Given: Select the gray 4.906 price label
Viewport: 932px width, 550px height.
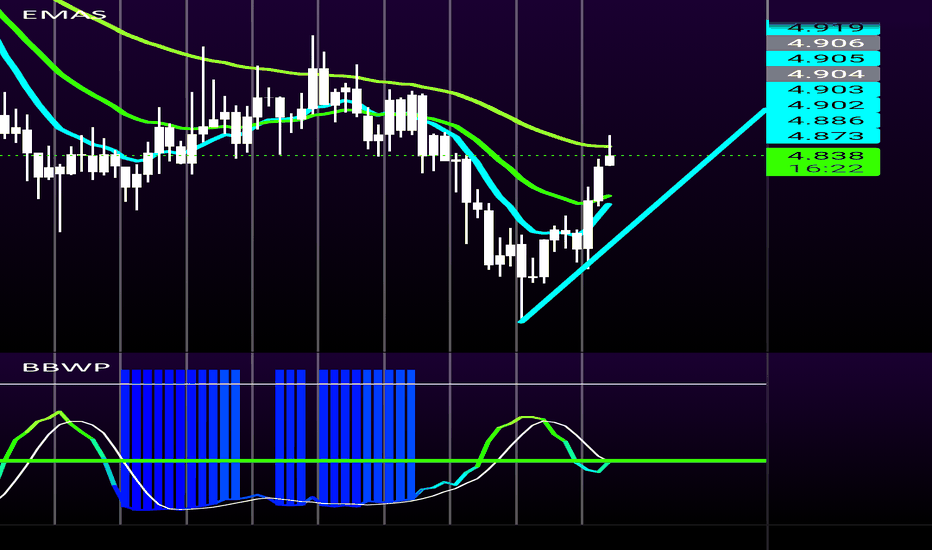Looking at the screenshot, I should click(x=823, y=43).
